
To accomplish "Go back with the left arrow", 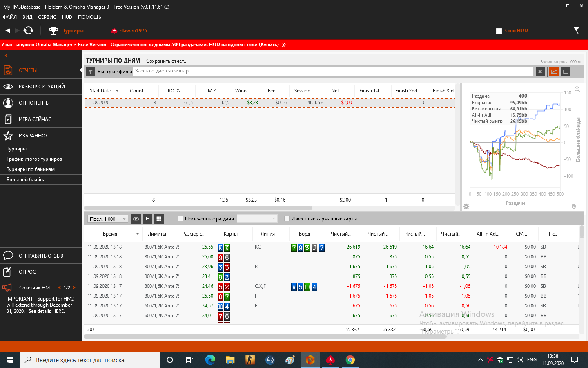I will pos(8,31).
